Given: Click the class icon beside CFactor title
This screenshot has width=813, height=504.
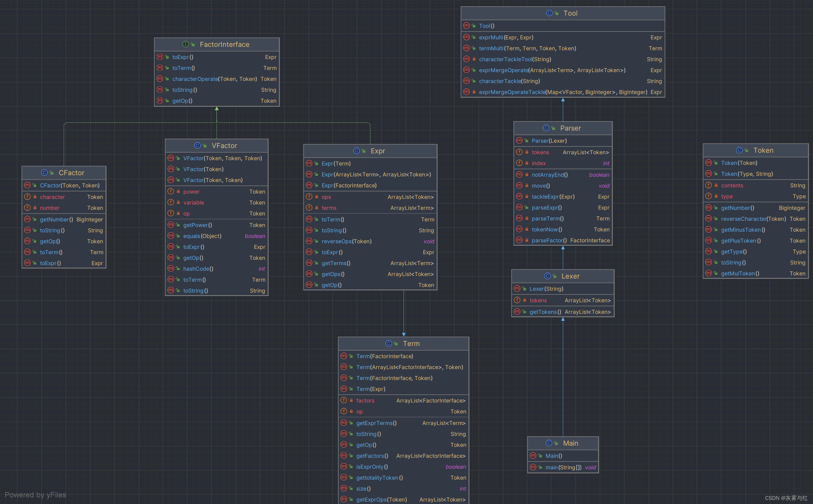Looking at the screenshot, I should point(44,173).
